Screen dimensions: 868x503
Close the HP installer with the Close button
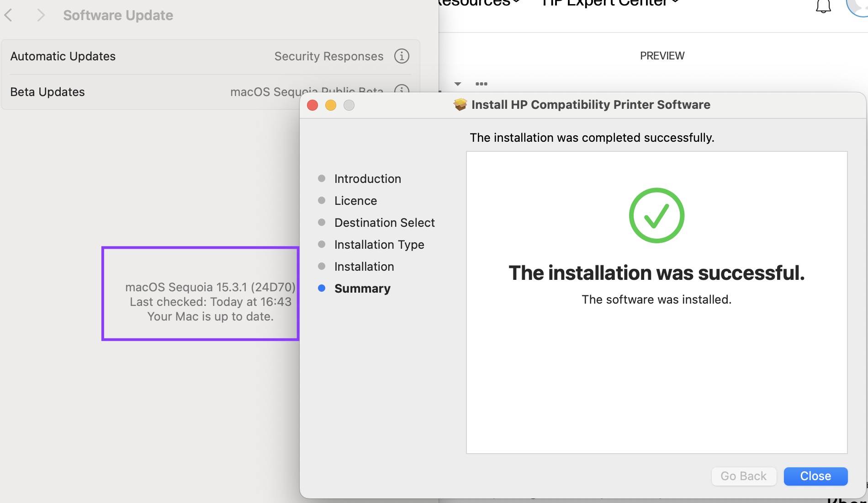click(x=815, y=476)
